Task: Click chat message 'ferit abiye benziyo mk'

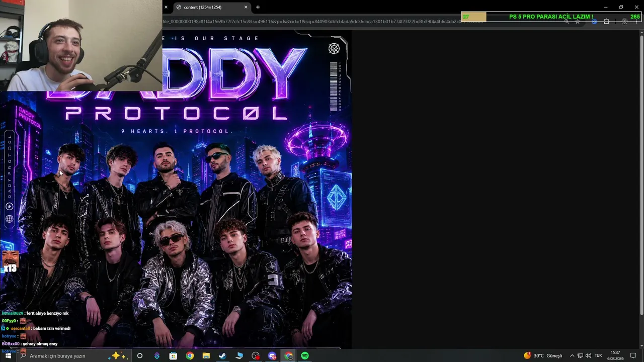Action: (x=47, y=313)
